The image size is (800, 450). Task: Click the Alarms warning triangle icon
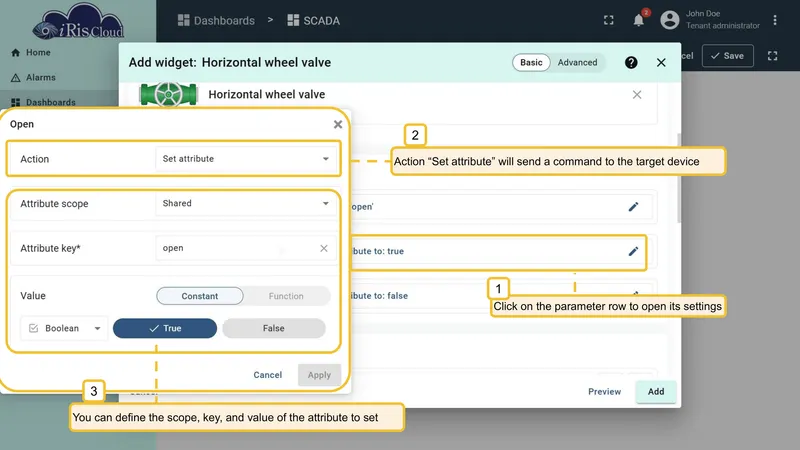coord(15,78)
